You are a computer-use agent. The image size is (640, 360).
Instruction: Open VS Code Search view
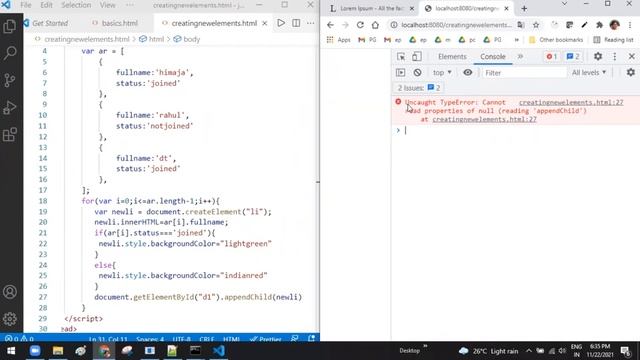(x=10, y=53)
